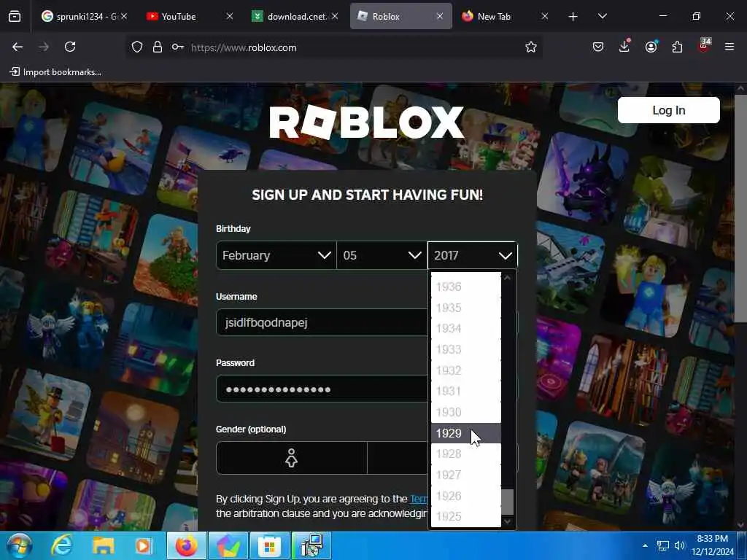The height and width of the screenshot is (560, 747).
Task: Open the Extensions puzzle icon
Action: coord(677,47)
